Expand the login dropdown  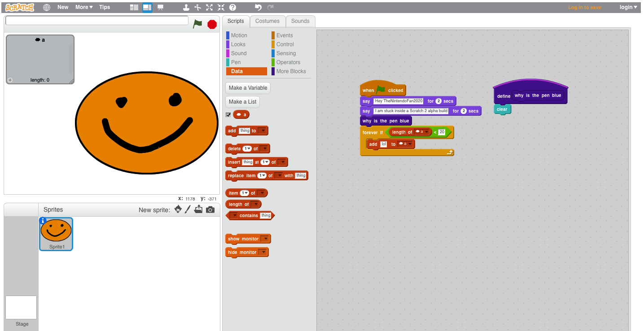pyautogui.click(x=628, y=7)
